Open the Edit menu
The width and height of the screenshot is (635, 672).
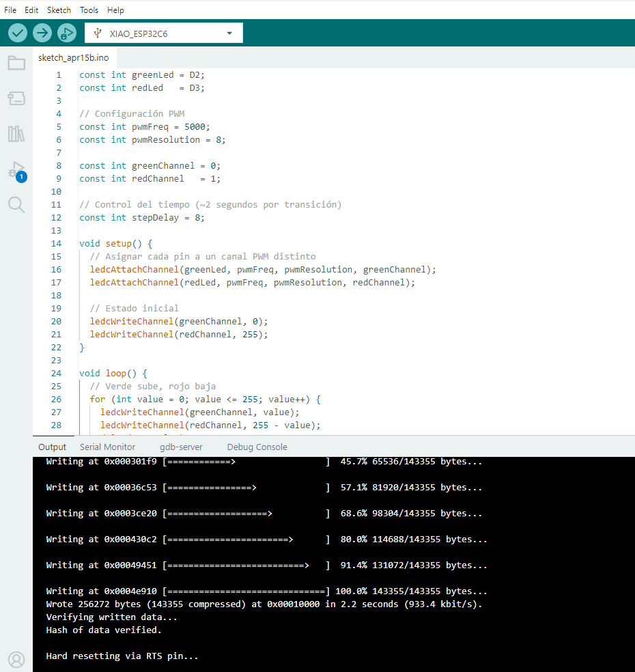coord(31,10)
